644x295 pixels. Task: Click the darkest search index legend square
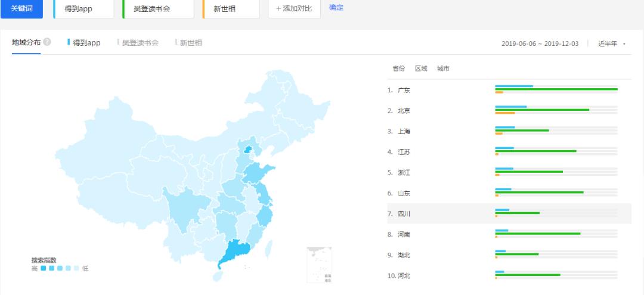coord(44,269)
